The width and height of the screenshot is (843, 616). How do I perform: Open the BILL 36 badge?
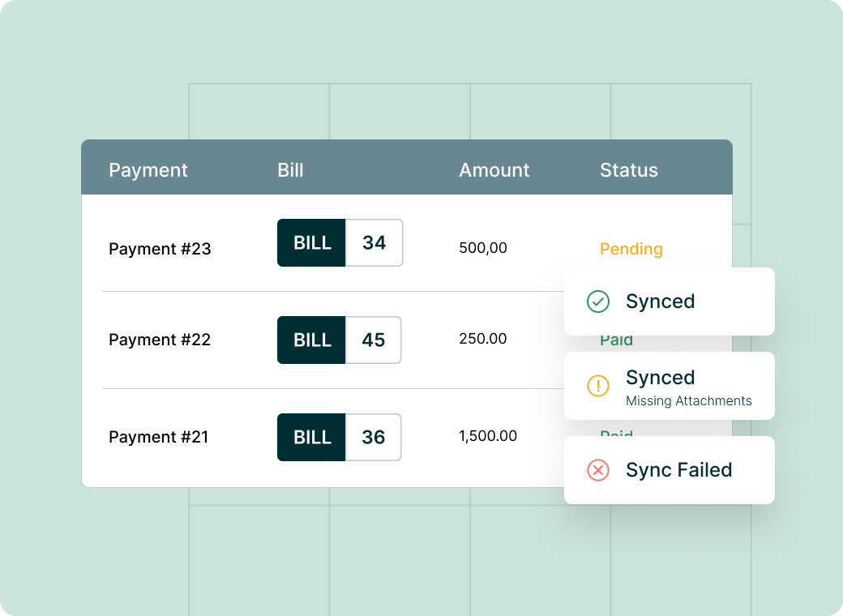click(x=340, y=438)
